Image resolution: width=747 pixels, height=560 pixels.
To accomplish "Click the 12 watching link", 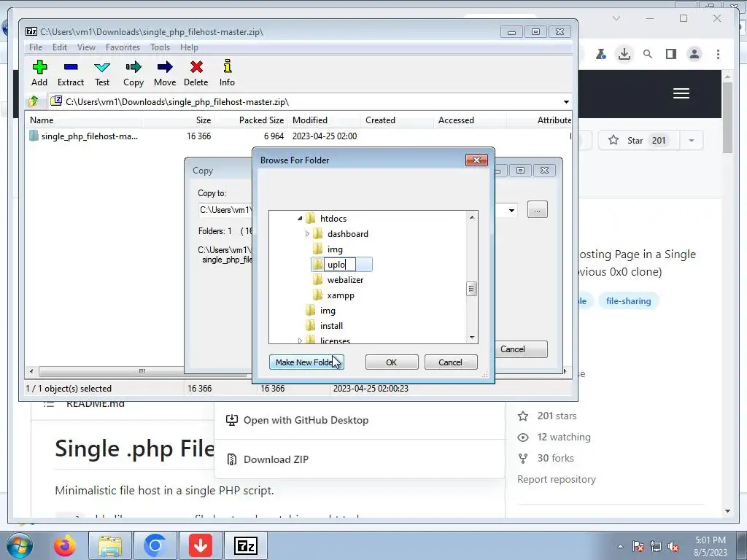I will pos(564,437).
